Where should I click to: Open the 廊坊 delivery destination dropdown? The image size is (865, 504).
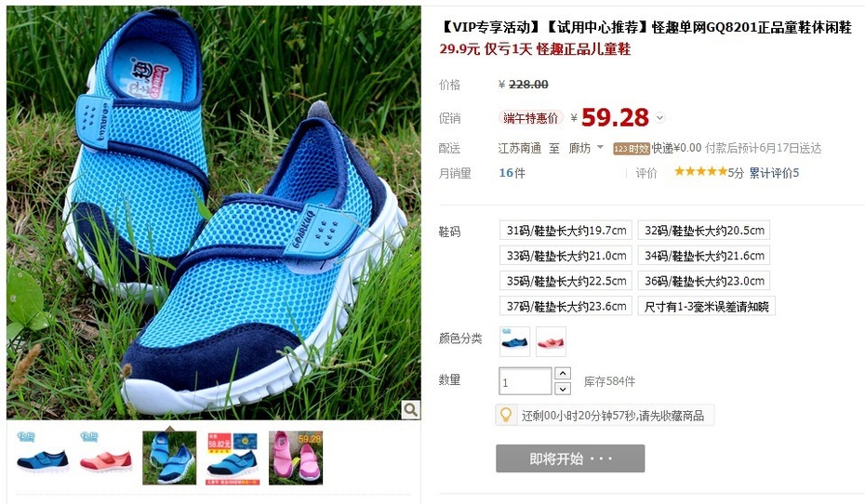click(x=586, y=148)
